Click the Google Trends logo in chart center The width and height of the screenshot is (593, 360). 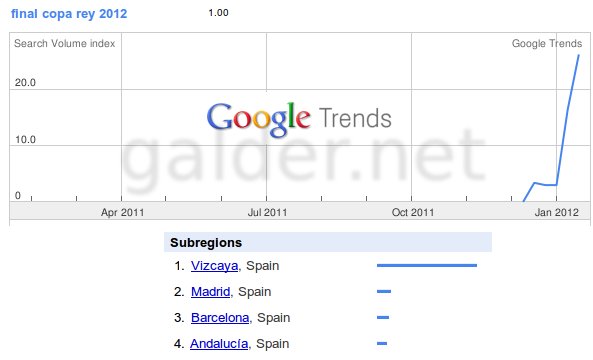click(299, 119)
